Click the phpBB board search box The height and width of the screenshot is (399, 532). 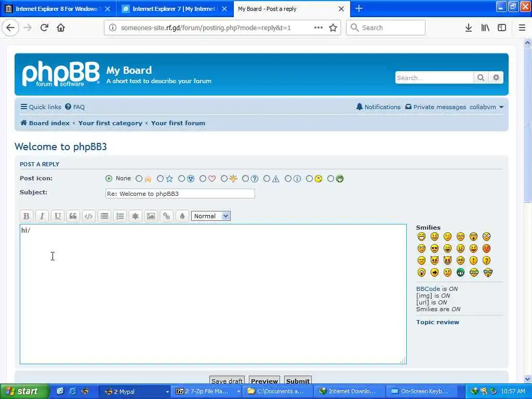(x=434, y=78)
